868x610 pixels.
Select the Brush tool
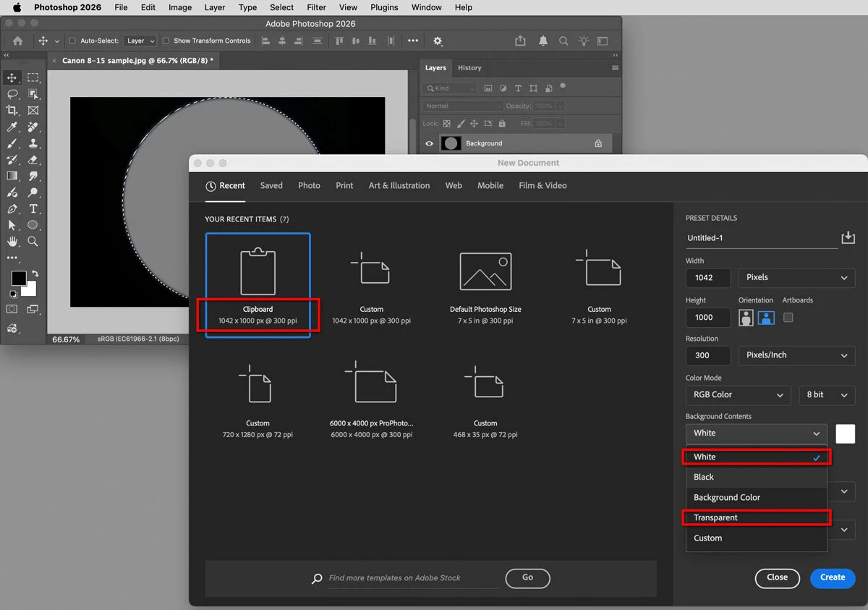click(12, 143)
